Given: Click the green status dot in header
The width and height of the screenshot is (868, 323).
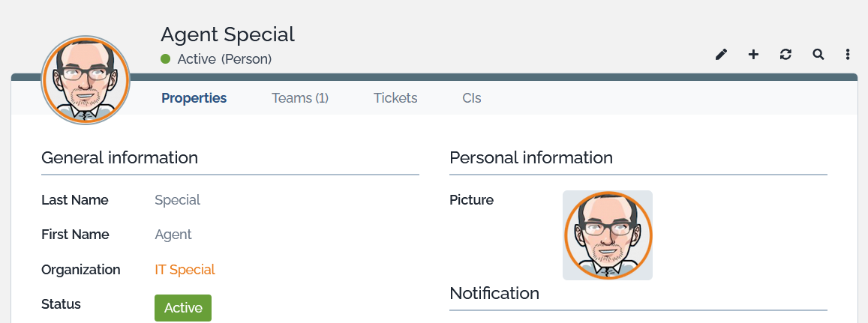Looking at the screenshot, I should [166, 58].
